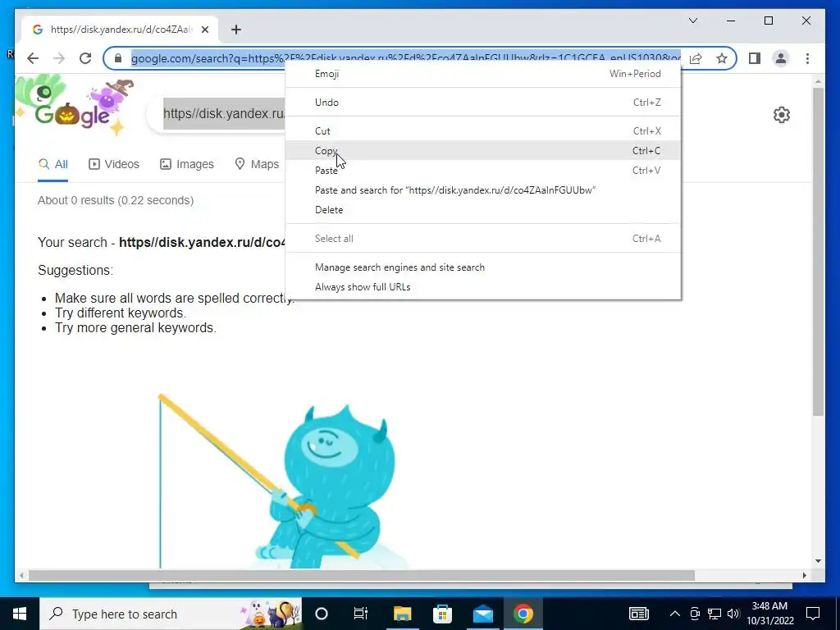Click Always show full URLs
Image resolution: width=840 pixels, height=630 pixels.
(x=483, y=287)
